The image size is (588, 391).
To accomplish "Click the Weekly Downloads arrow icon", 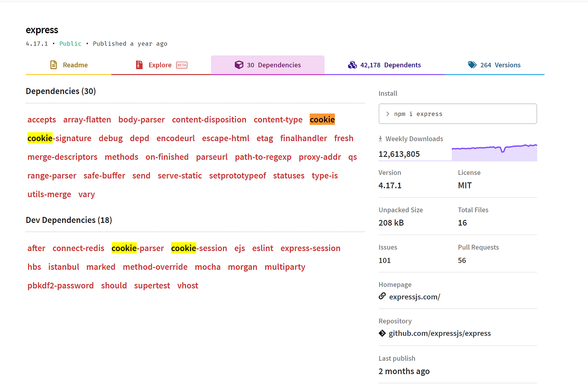I will click(381, 138).
